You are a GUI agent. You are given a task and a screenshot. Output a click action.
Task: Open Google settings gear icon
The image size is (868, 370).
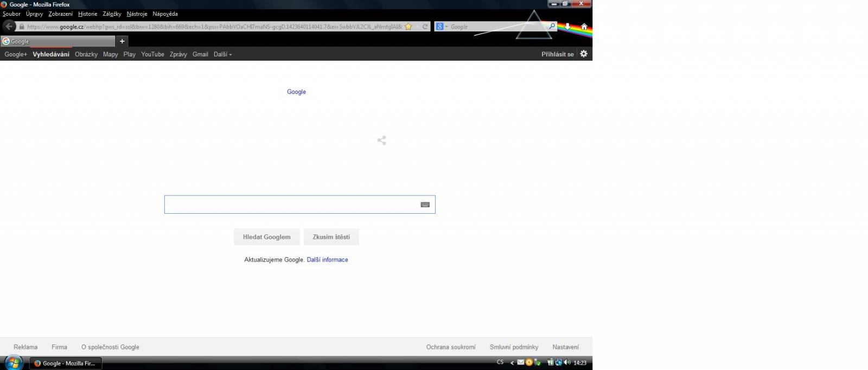click(x=584, y=54)
